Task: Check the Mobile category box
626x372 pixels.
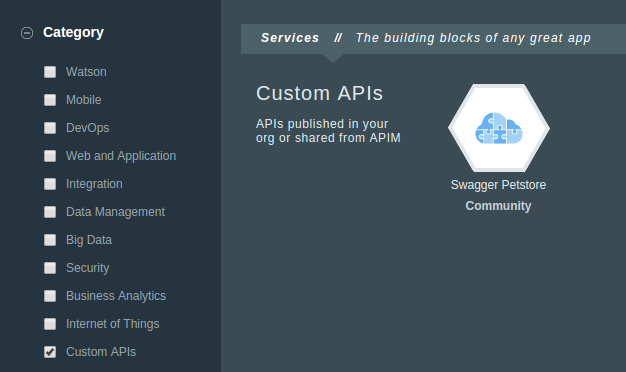Action: tap(50, 100)
